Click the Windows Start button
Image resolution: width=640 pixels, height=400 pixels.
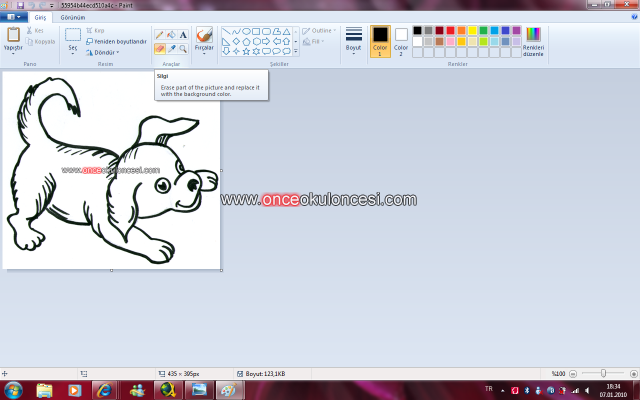14,389
